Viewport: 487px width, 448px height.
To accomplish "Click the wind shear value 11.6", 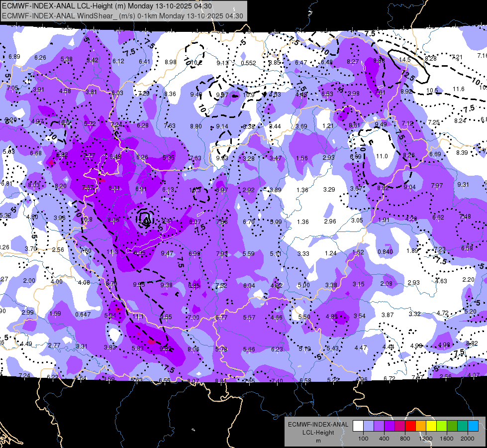I will coord(459,89).
